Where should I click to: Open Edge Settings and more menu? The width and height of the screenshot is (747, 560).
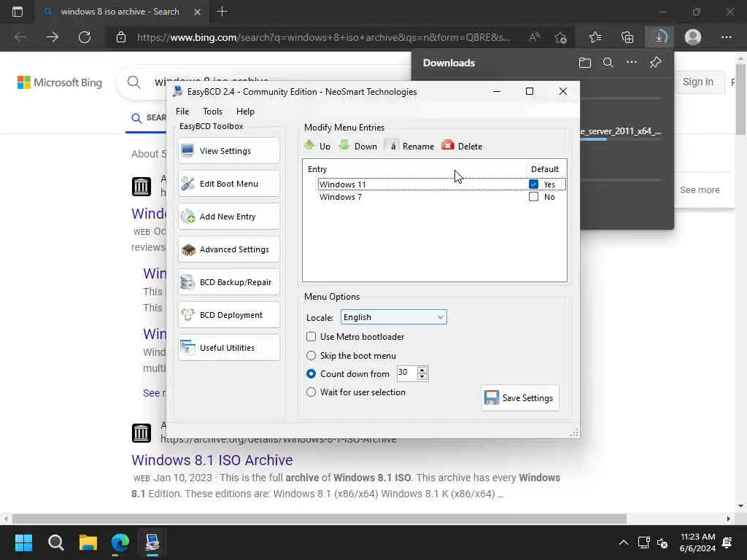pos(726,37)
